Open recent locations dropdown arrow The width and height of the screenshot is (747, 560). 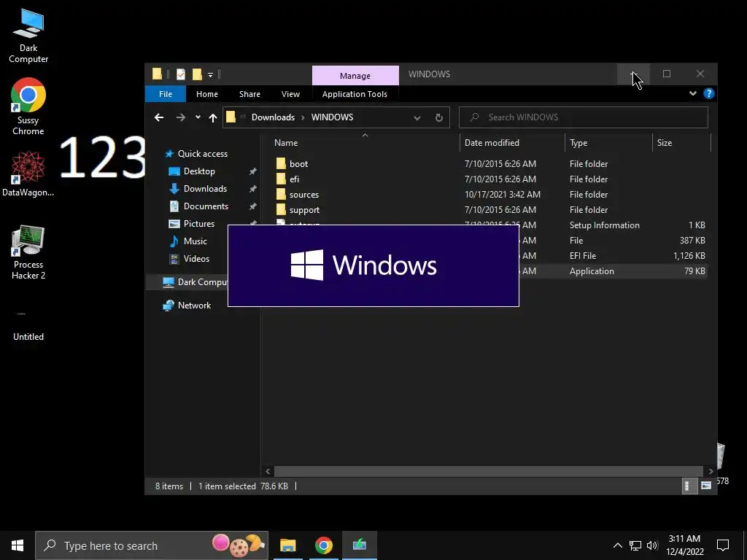198,117
